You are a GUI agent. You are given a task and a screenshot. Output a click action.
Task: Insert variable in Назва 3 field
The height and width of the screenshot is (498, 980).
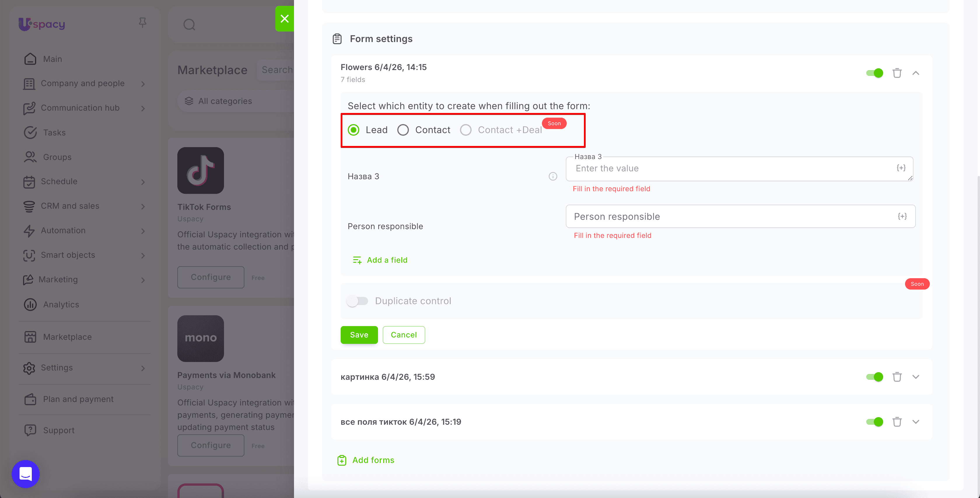[901, 168]
